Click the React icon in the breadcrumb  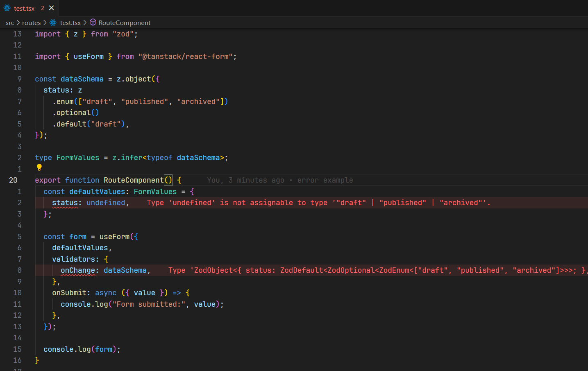(53, 23)
